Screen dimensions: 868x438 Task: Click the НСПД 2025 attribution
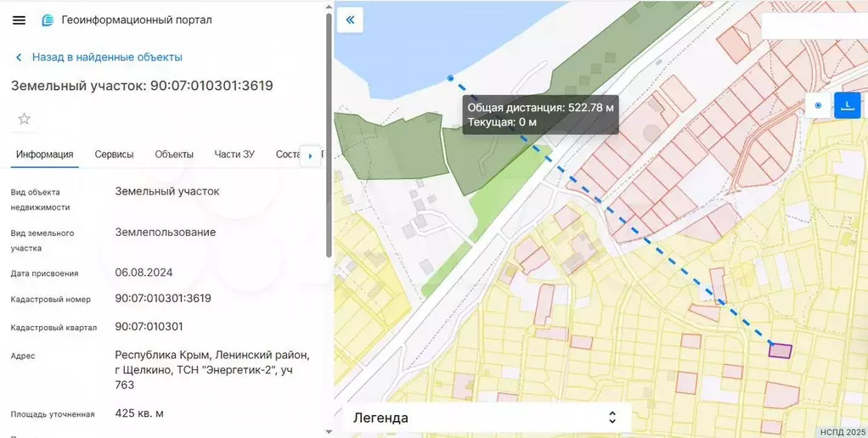pyautogui.click(x=843, y=432)
